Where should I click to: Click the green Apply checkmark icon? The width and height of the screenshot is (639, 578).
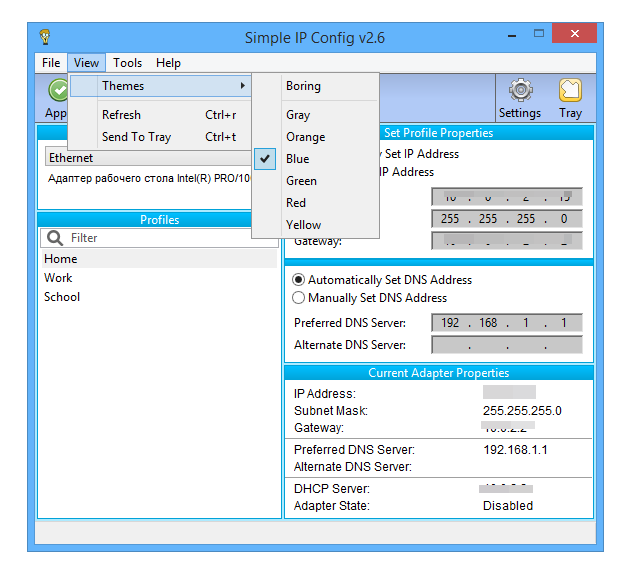pos(57,92)
